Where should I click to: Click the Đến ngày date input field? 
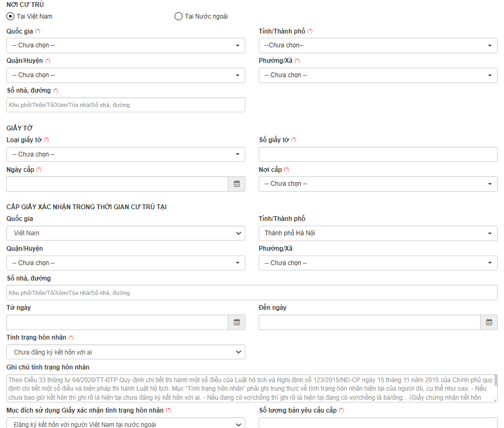369,323
